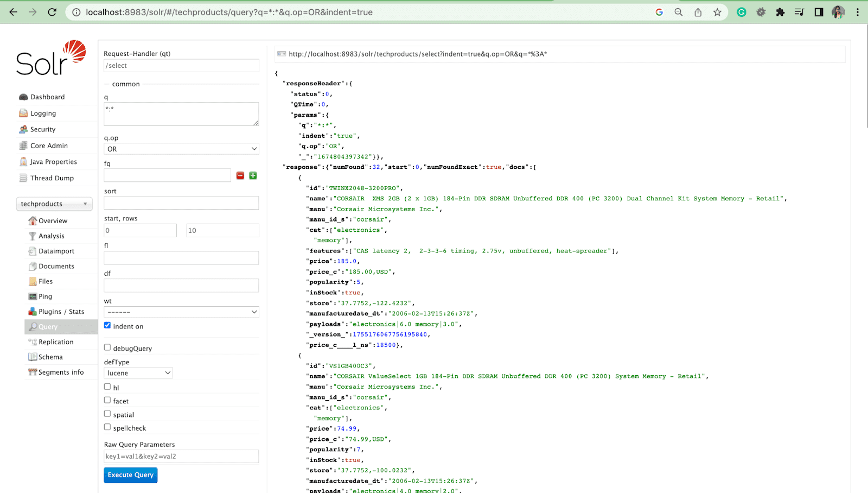Open the browser extensions puzzle icon

click(x=780, y=12)
